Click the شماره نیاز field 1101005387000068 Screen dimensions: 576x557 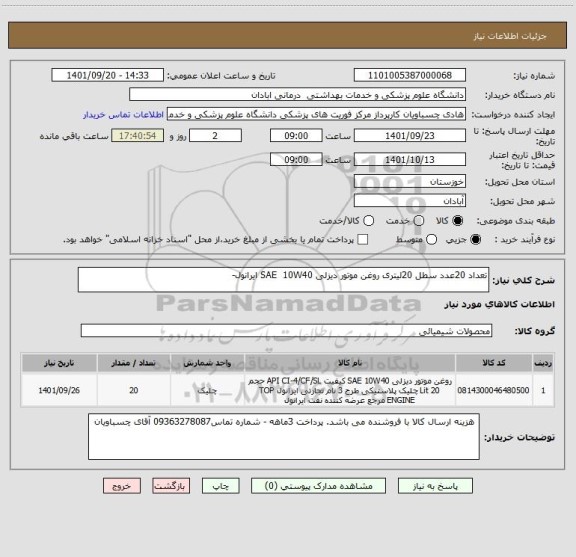pyautogui.click(x=410, y=75)
